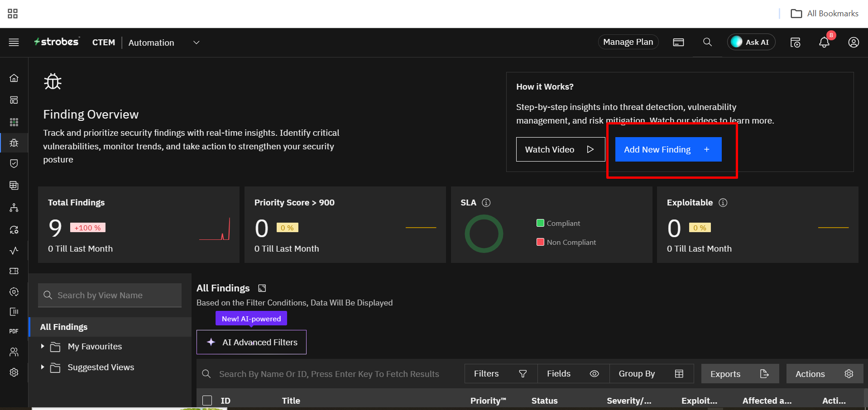Click the home icon in sidebar
This screenshot has width=868, height=410.
[14, 78]
